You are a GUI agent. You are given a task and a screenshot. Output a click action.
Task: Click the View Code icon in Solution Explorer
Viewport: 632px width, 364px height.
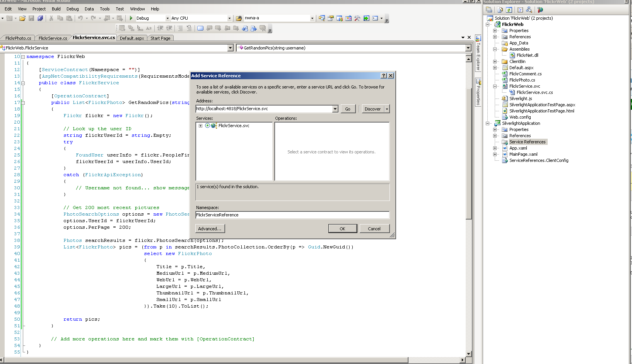(520, 10)
